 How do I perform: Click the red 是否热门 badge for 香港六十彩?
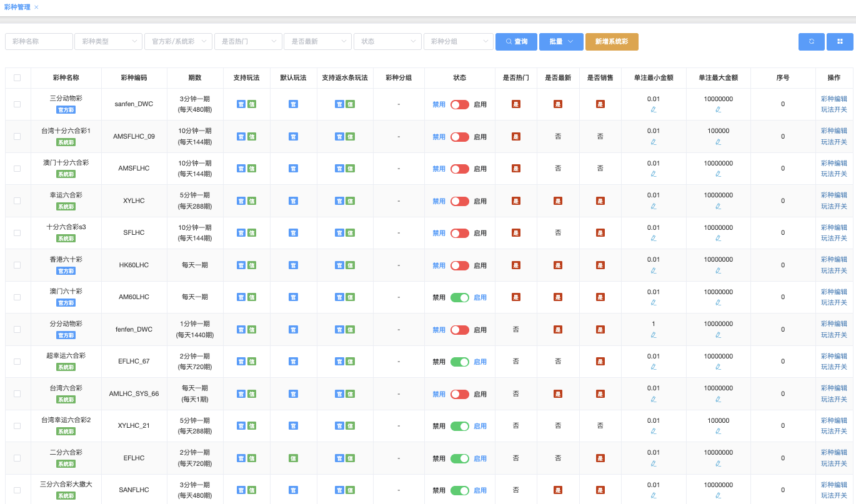[x=515, y=265]
